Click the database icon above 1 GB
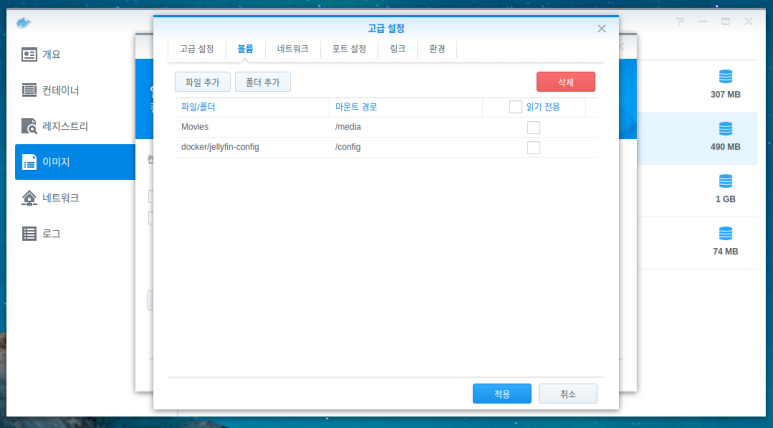This screenshot has width=773, height=428. [x=725, y=181]
